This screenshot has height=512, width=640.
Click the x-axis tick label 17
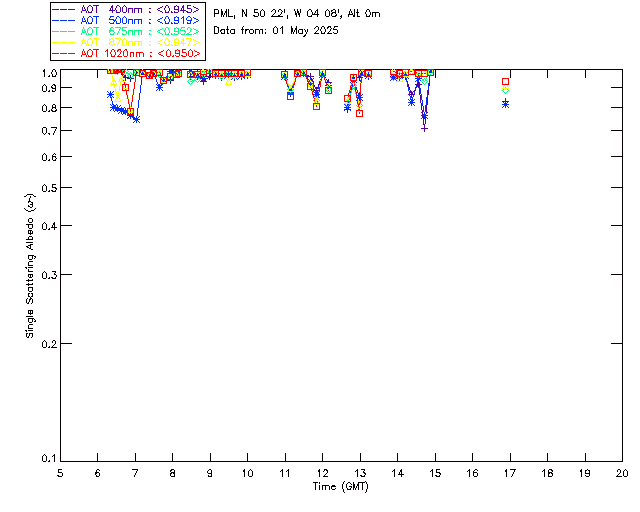click(510, 473)
